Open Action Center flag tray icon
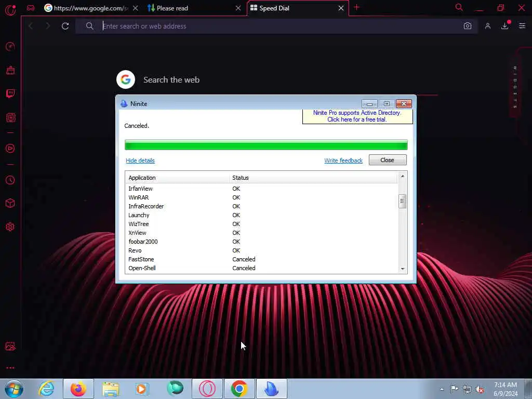 click(454, 389)
